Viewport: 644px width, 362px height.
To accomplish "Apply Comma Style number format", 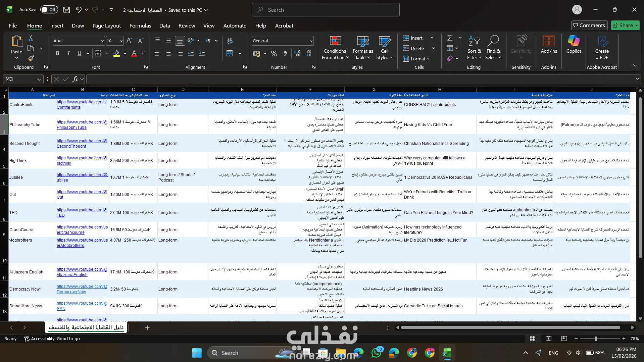I will click(x=285, y=53).
